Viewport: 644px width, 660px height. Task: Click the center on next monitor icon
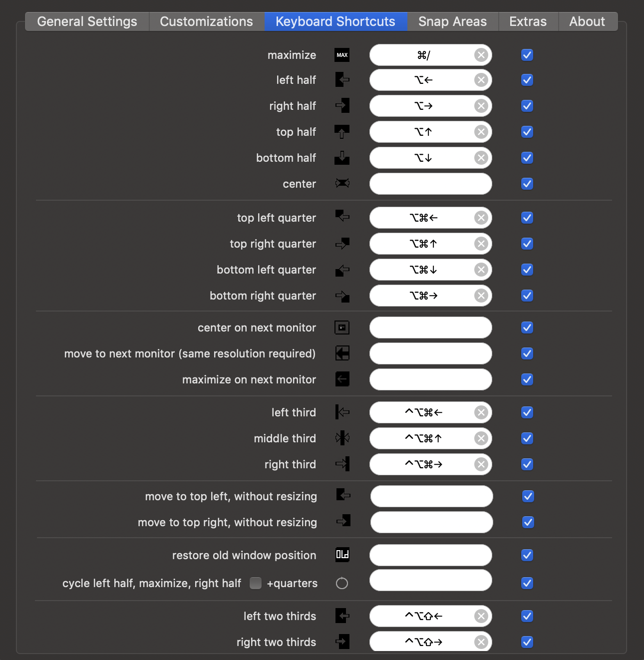click(x=342, y=328)
